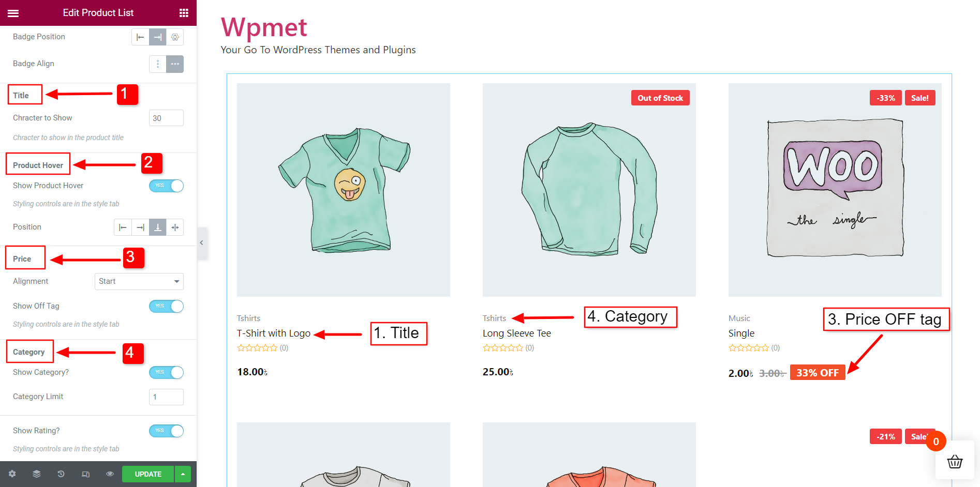Turn off the Show Rating toggle
Image resolution: width=980 pixels, height=487 pixels.
[x=166, y=431]
